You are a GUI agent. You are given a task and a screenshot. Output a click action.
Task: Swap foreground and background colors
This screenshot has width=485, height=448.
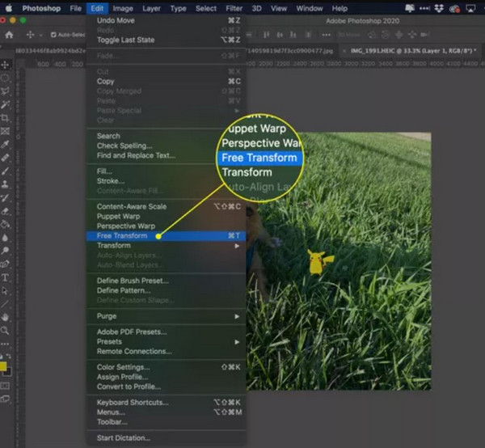(9, 357)
